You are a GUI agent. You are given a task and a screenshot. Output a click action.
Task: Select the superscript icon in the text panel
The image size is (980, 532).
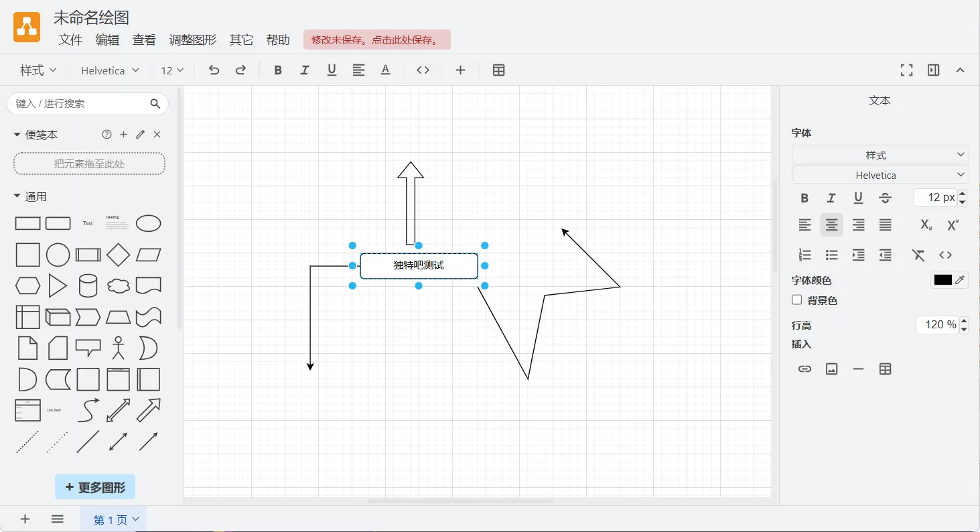(x=952, y=224)
